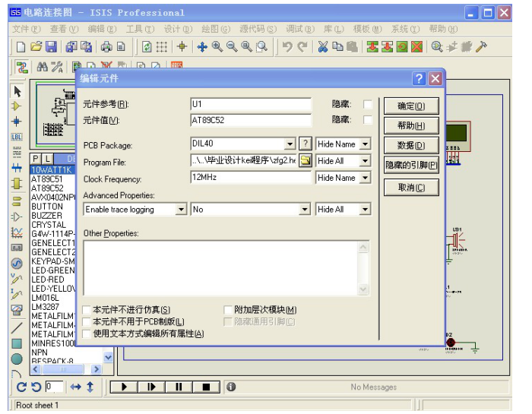This screenshot has width=532, height=414.
Task: Click the Other Properties text area
Action: click(x=226, y=268)
